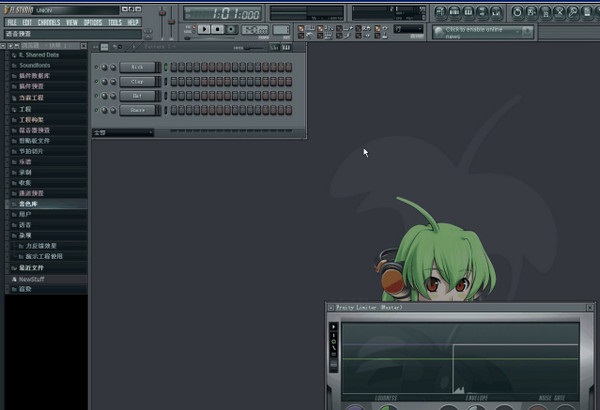Click the Record button in transport
The height and width of the screenshot is (410, 600).
[231, 30]
